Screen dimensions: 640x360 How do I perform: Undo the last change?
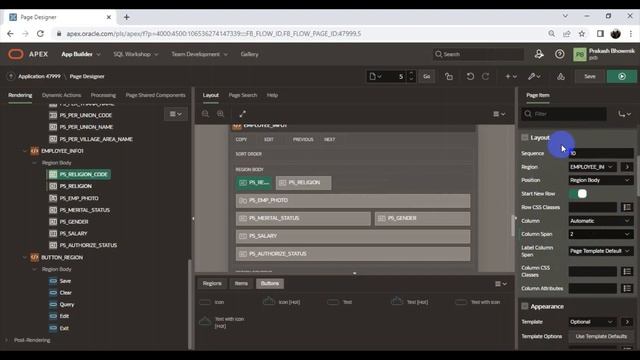point(470,76)
